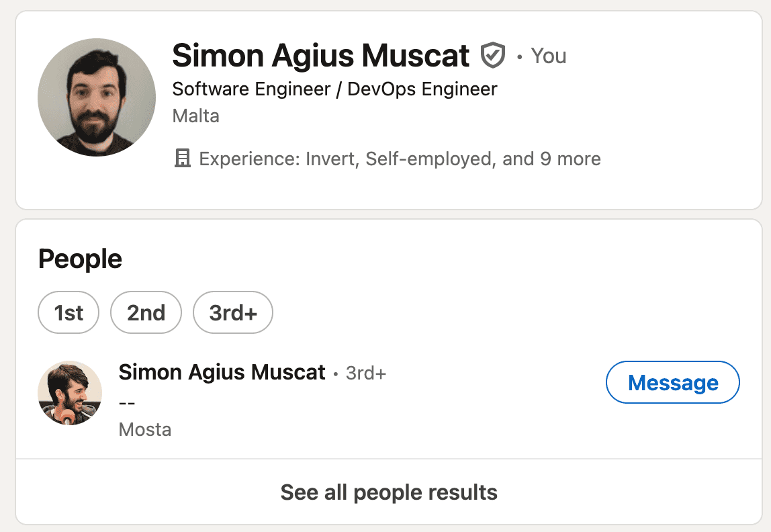This screenshot has width=771, height=532.
Task: Open the top Simon Agius Muscat heading
Action: 320,56
